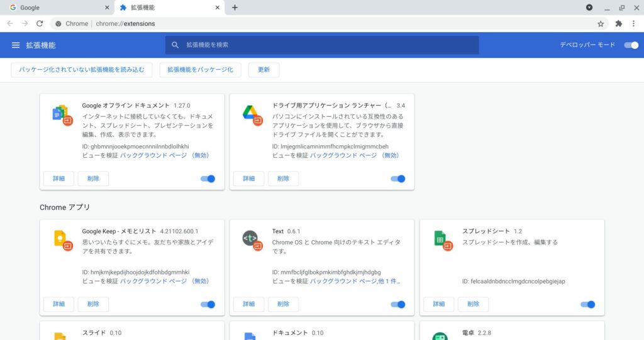Open the Chrome three-dot menu
644x340 pixels.
(x=633, y=24)
